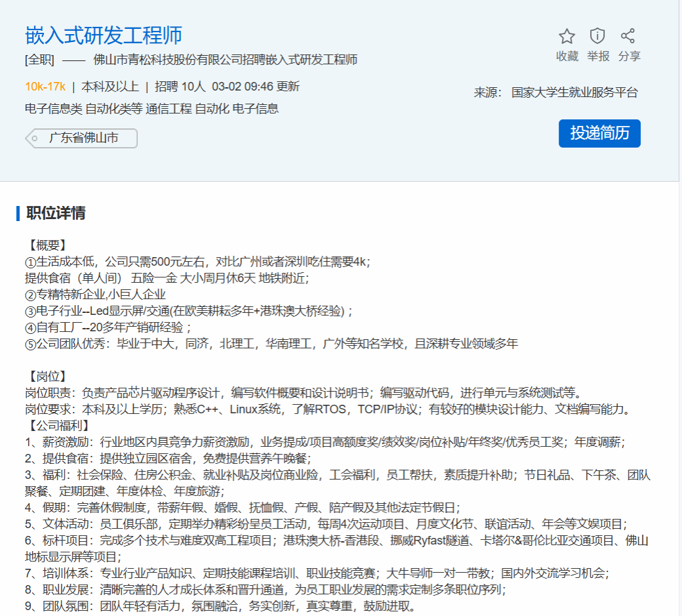Submit resume with the 投递简历 button
The height and width of the screenshot is (616, 682).
599,133
